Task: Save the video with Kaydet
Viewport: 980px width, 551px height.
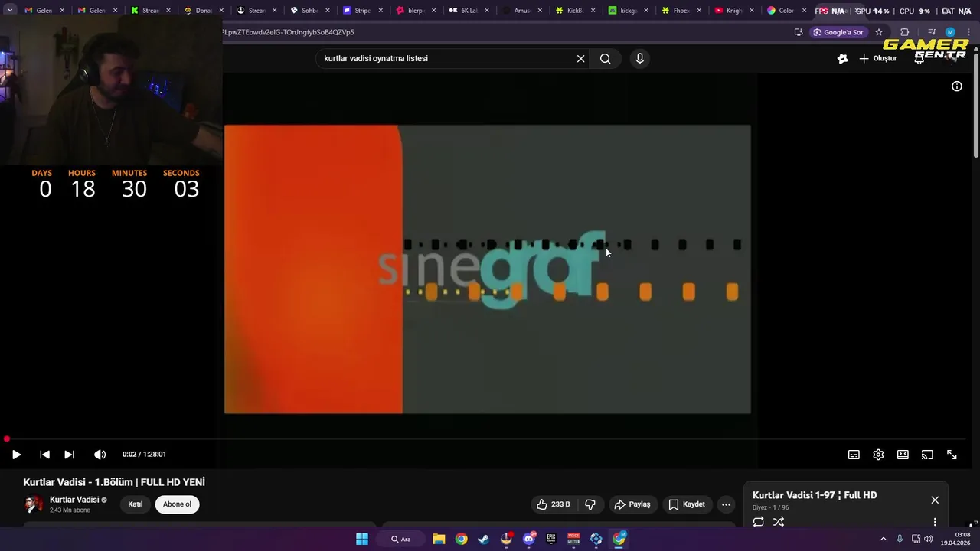Action: pos(687,504)
